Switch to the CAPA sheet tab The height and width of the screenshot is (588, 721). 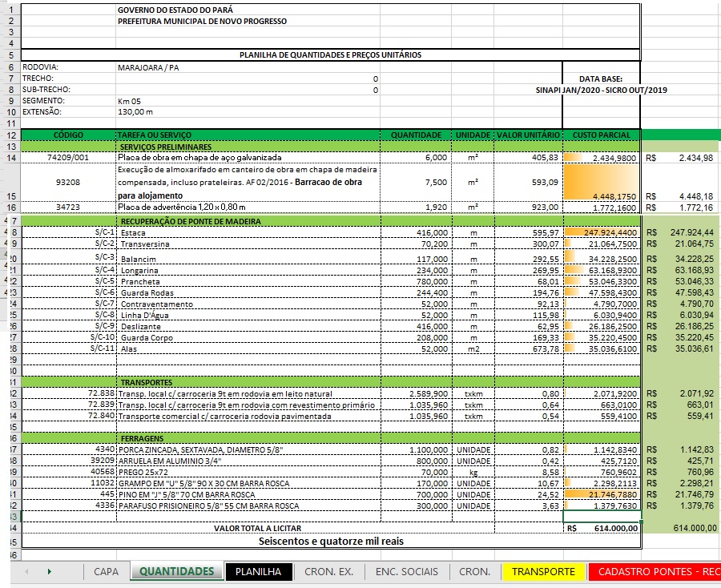106,571
